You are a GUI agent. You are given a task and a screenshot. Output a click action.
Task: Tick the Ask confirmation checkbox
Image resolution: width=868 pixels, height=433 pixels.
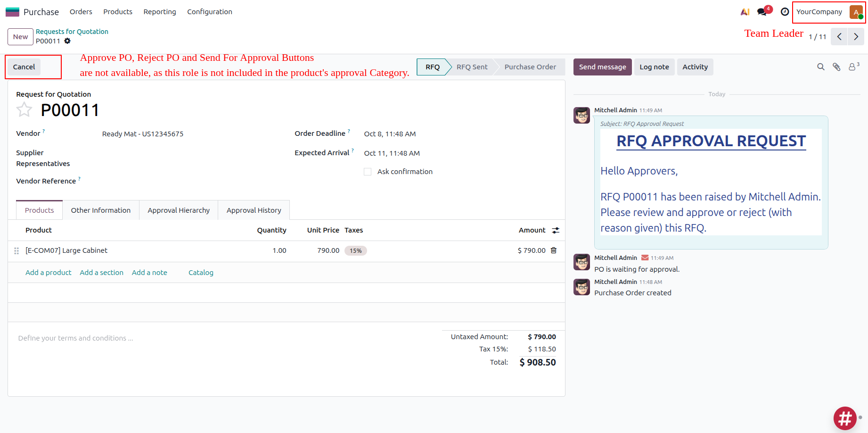[368, 172]
